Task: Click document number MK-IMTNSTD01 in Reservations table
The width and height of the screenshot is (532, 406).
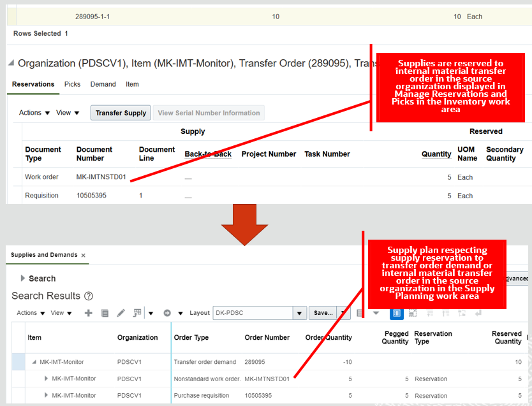Action: click(x=101, y=177)
